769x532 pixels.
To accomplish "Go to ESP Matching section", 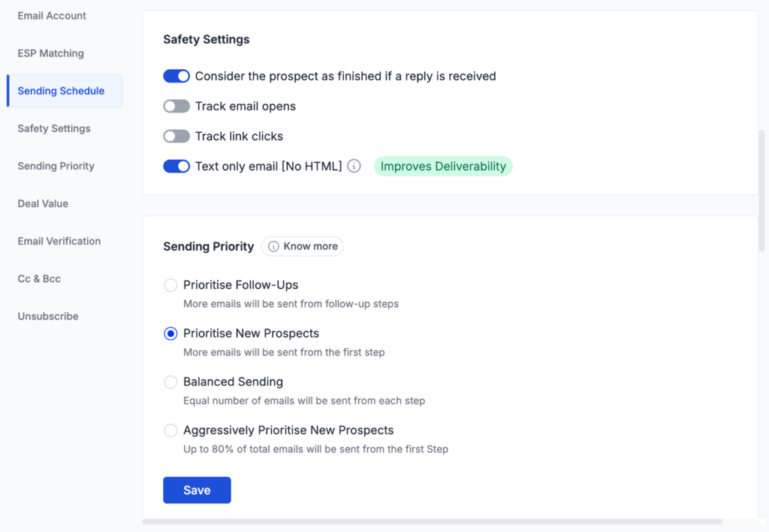I will [51, 53].
